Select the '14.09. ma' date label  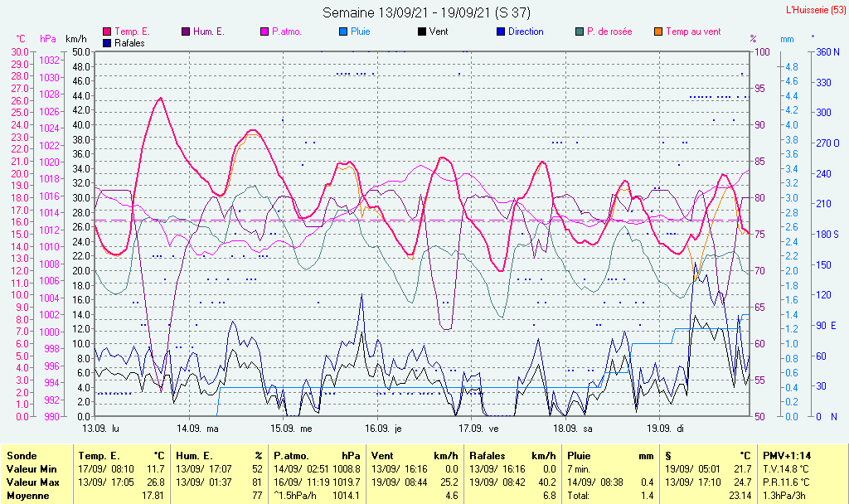point(197,429)
